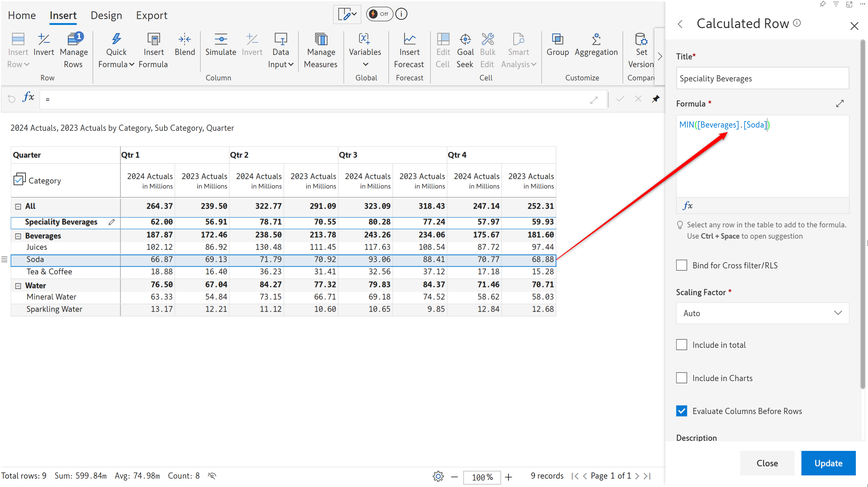Select the Aggregation sigma icon
Viewport: 868px width, 487px height.
point(596,40)
